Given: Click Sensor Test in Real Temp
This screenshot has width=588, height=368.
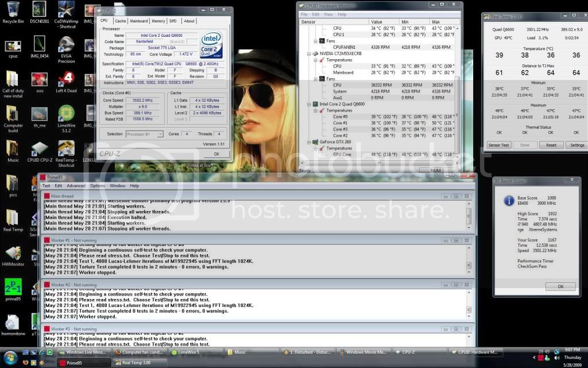Looking at the screenshot, I should (x=499, y=145).
